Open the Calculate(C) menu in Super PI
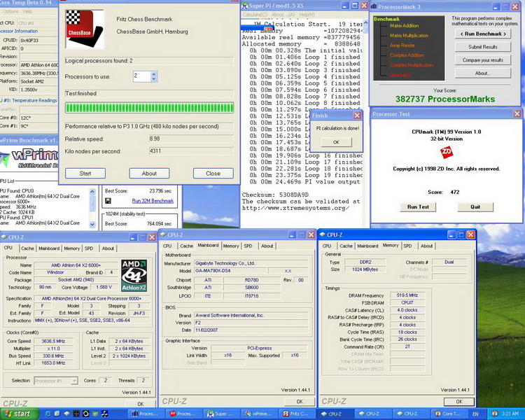Image resolution: width=525 pixels, height=420 pixels. click(255, 15)
